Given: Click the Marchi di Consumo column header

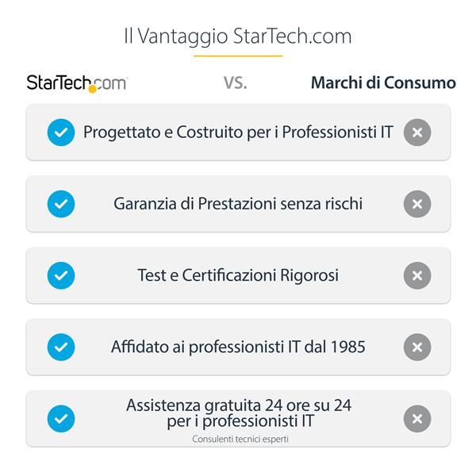Looking at the screenshot, I should [383, 83].
